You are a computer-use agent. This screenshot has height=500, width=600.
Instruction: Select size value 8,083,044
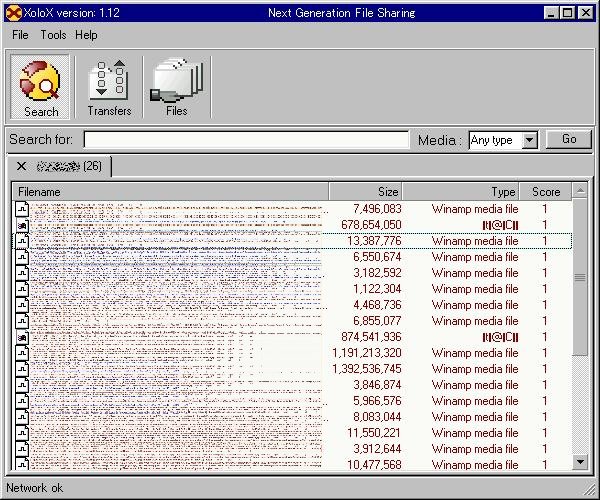(377, 417)
